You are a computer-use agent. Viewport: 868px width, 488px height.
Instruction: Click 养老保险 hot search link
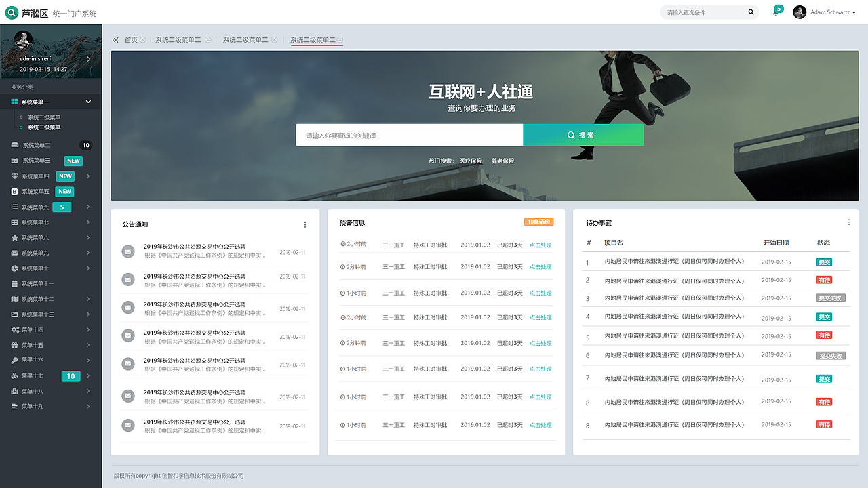(x=502, y=161)
